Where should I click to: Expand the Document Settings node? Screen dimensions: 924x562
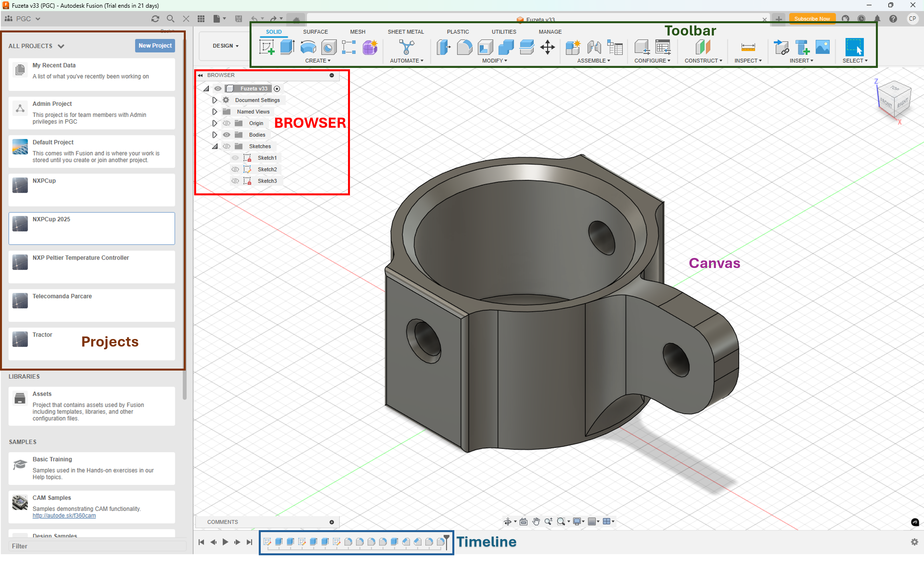point(215,100)
